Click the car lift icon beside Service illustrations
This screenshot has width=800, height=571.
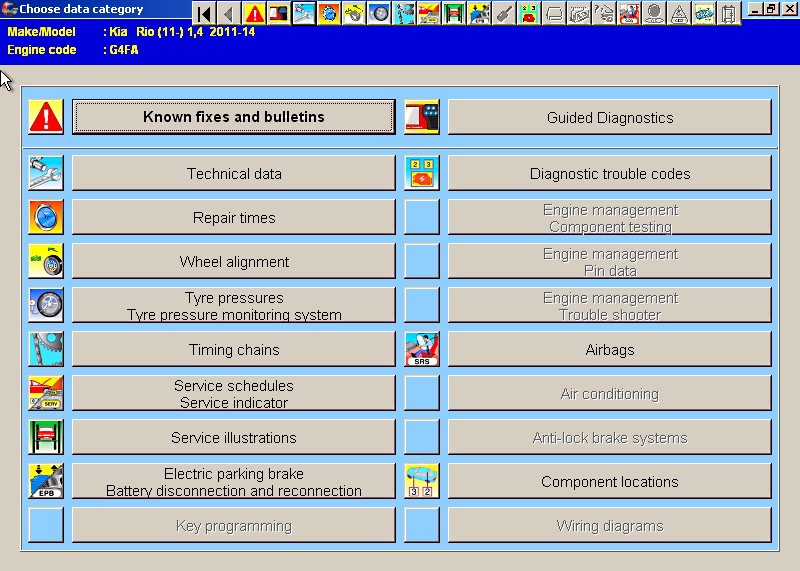coord(46,438)
